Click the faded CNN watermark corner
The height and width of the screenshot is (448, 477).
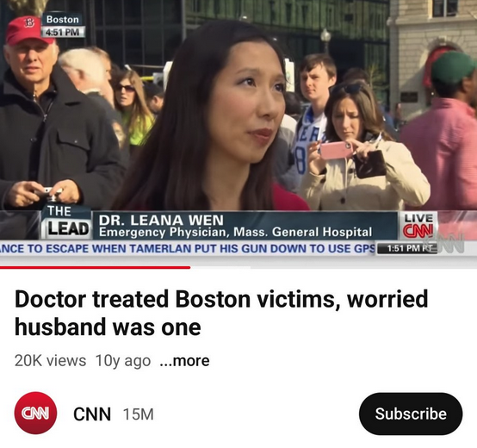coord(451,244)
